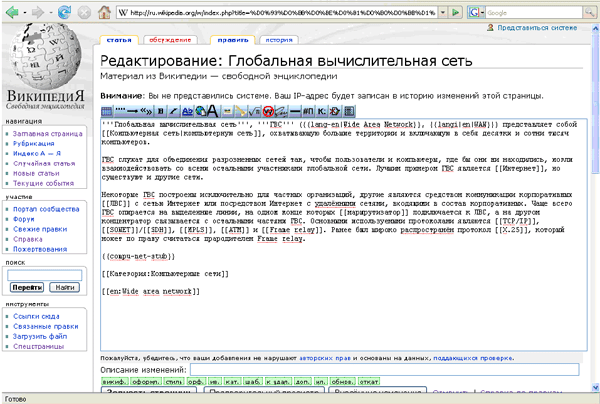Insert horizontal line with the dash icon
Image resolution: width=600 pixels, height=404 pixels.
pyautogui.click(x=295, y=111)
